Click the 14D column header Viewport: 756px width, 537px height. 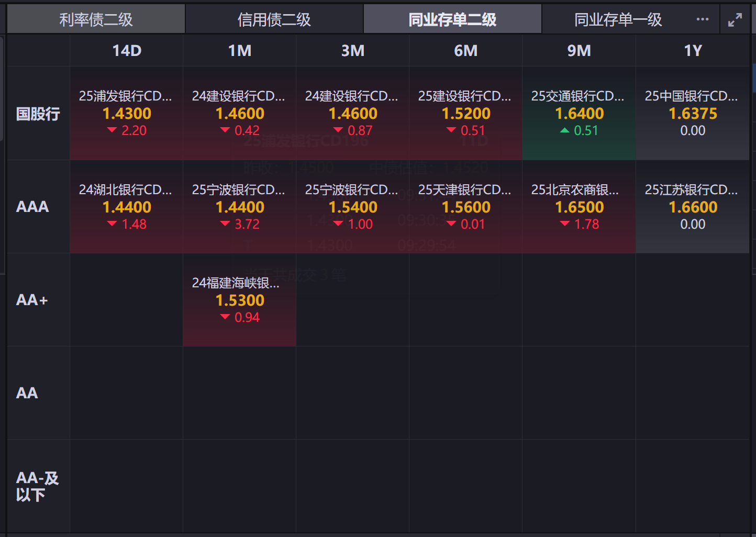[127, 50]
